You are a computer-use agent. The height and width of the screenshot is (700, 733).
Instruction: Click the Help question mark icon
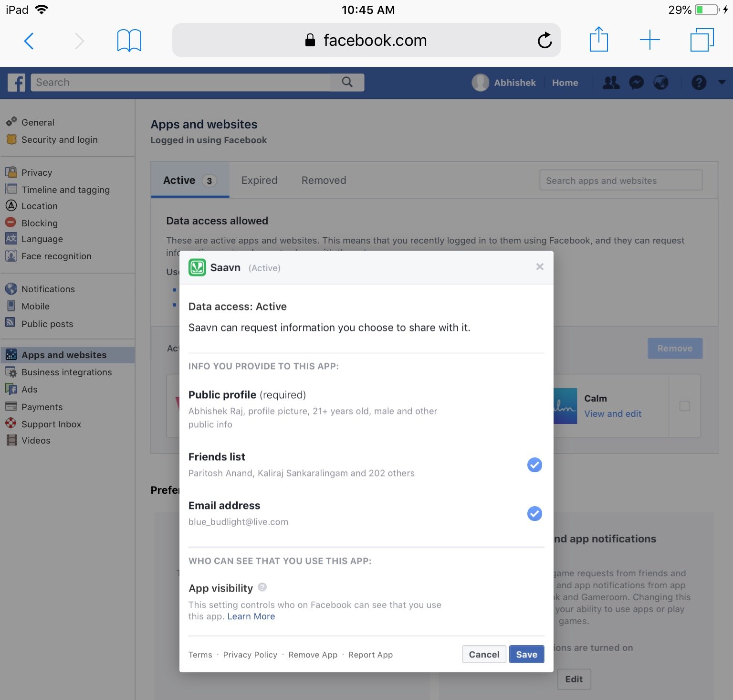pos(698,83)
